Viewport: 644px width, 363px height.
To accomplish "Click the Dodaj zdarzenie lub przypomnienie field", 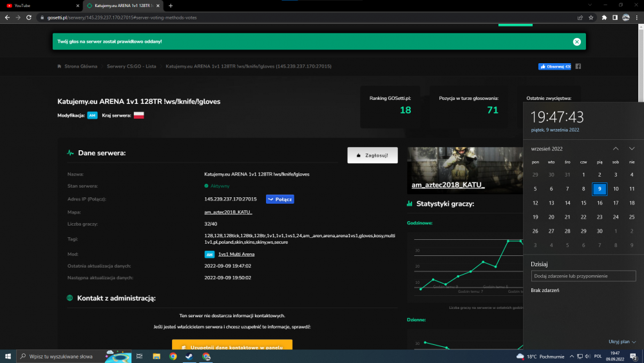I will click(583, 276).
